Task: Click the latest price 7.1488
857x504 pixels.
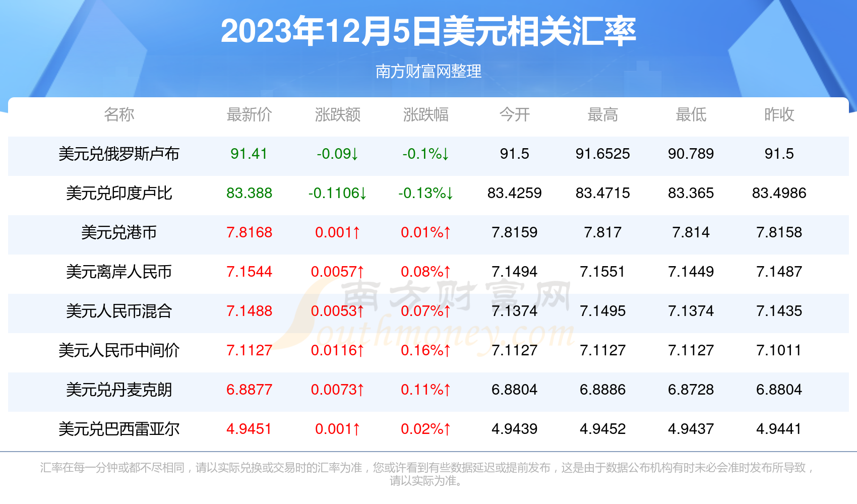Action: (x=249, y=311)
